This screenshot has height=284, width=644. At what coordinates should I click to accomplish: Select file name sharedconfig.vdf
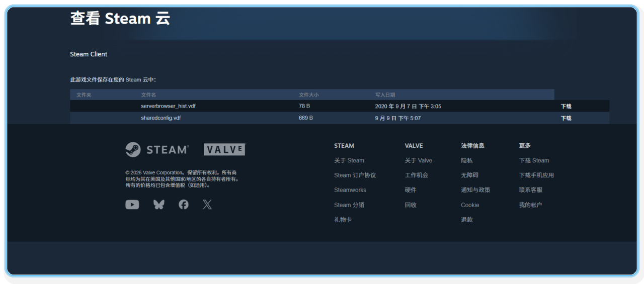point(161,118)
